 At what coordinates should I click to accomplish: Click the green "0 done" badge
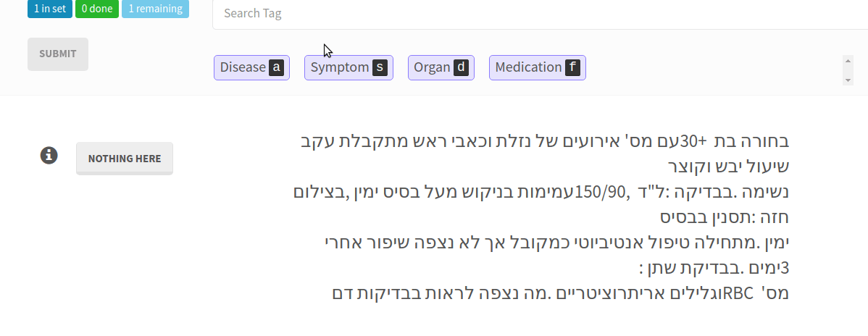97,9
